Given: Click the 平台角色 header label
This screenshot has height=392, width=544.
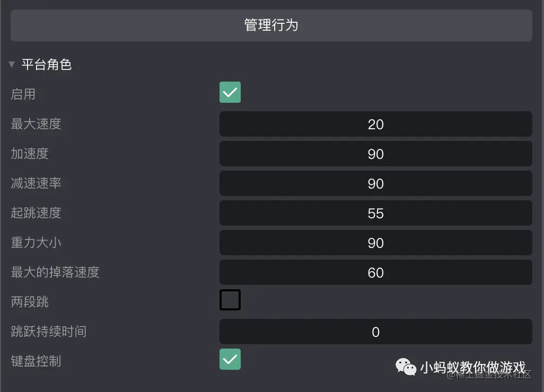Looking at the screenshot, I should 48,64.
